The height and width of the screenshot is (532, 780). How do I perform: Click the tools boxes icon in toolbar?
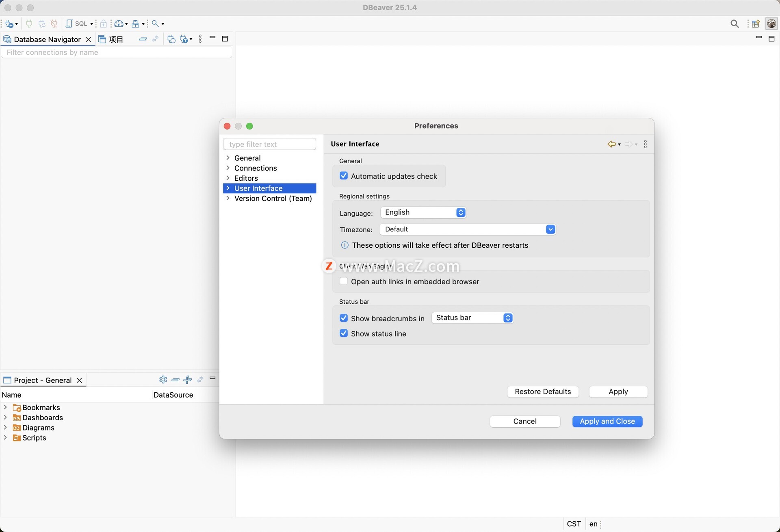point(136,24)
